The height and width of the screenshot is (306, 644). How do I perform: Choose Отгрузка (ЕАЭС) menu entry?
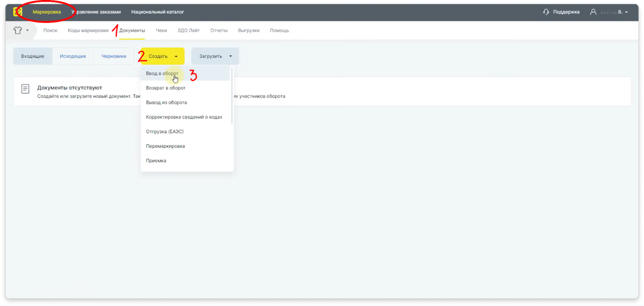point(185,131)
